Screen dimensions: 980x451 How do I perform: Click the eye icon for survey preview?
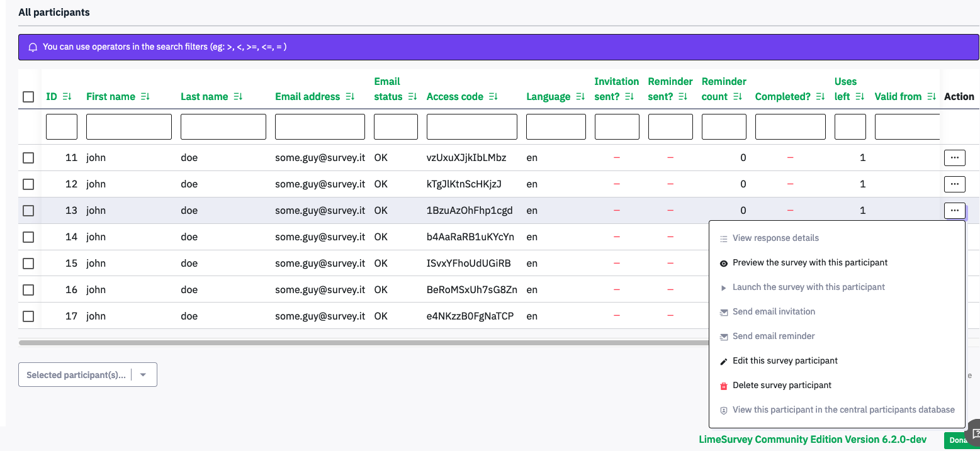(x=724, y=264)
